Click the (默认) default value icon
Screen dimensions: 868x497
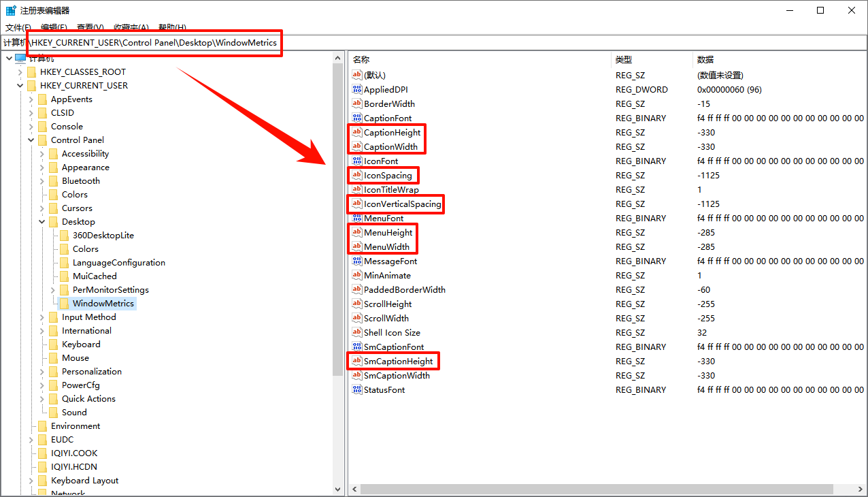(x=357, y=76)
